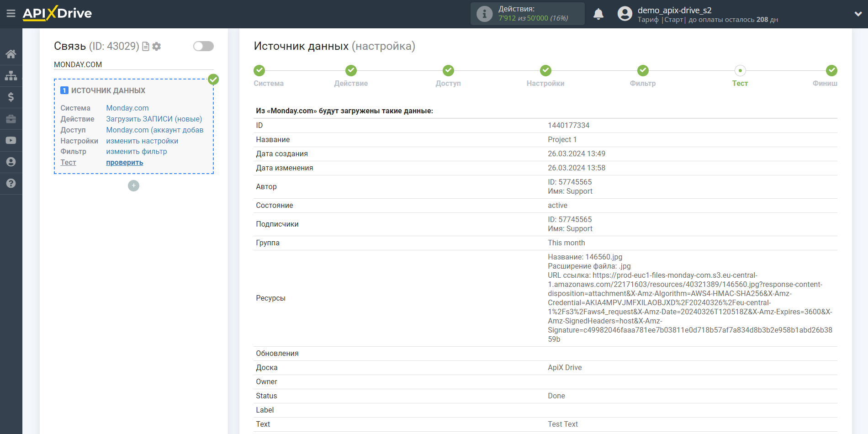The height and width of the screenshot is (434, 868).
Task: Open the Monday.com account access link
Action: pos(155,130)
